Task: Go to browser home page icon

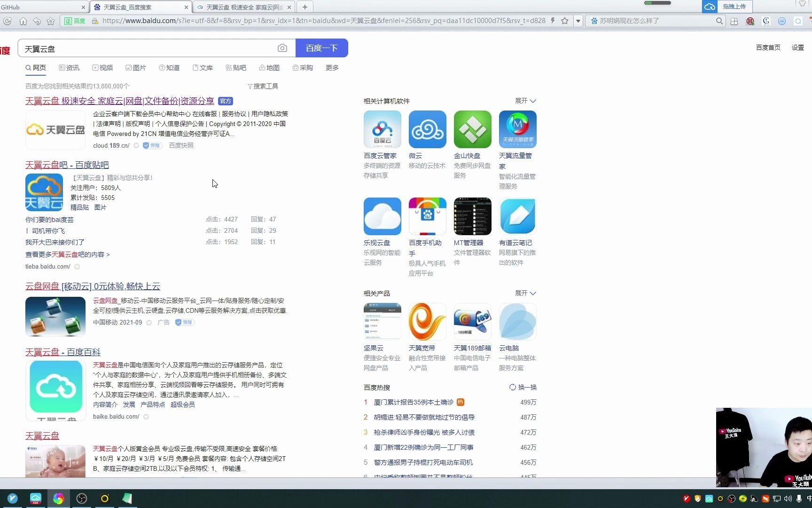Action: [23, 21]
